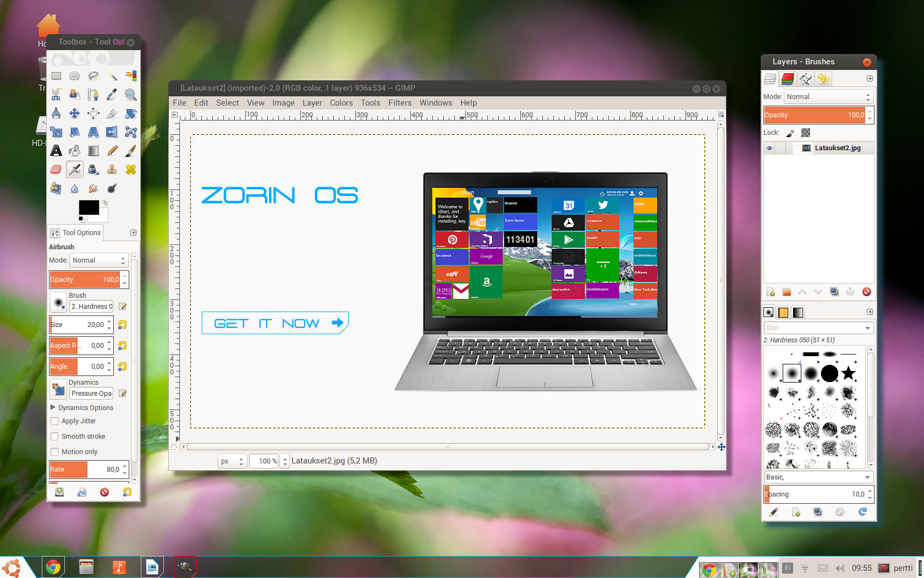This screenshot has width=924, height=578.
Task: Open the brush selector preview button
Action: 58,302
